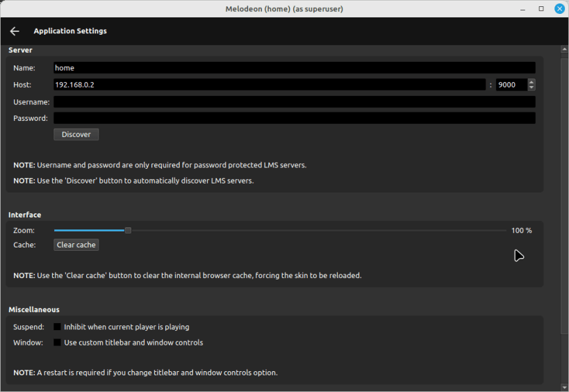Image resolution: width=569 pixels, height=392 pixels.
Task: Close the Melodeon window
Action: pyautogui.click(x=559, y=9)
